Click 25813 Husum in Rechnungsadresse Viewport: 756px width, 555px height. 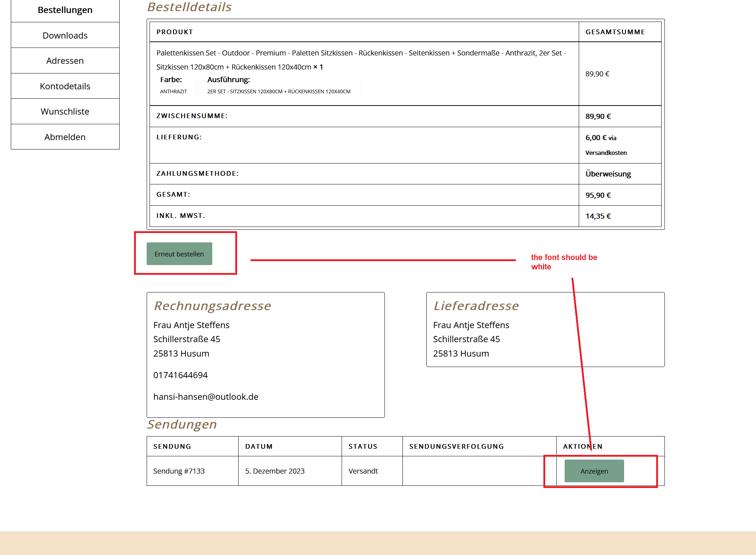tap(181, 354)
